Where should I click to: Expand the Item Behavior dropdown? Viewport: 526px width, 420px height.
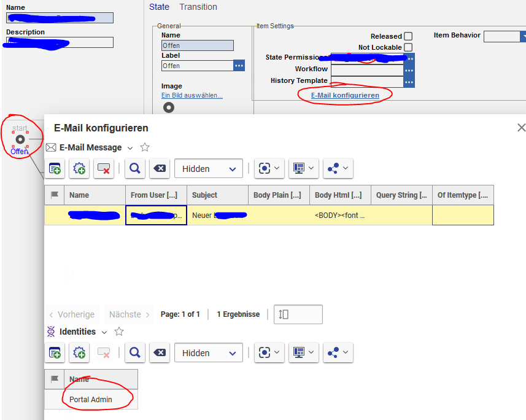coord(504,36)
